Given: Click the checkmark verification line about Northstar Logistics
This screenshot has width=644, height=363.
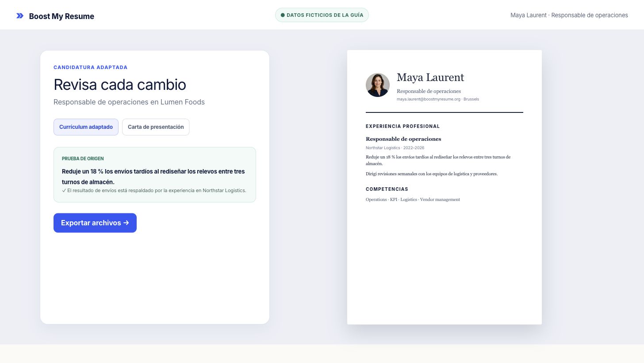Looking at the screenshot, I should coord(154,190).
